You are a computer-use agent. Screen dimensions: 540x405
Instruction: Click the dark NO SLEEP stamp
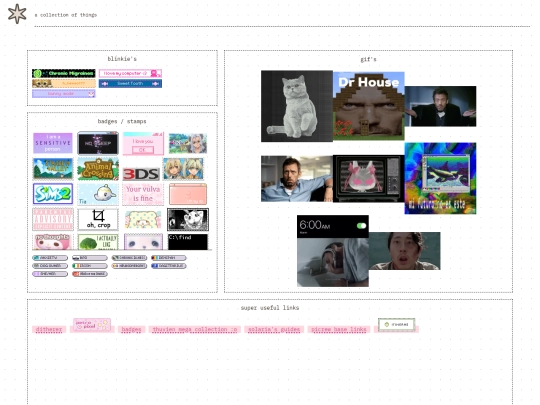click(98, 143)
